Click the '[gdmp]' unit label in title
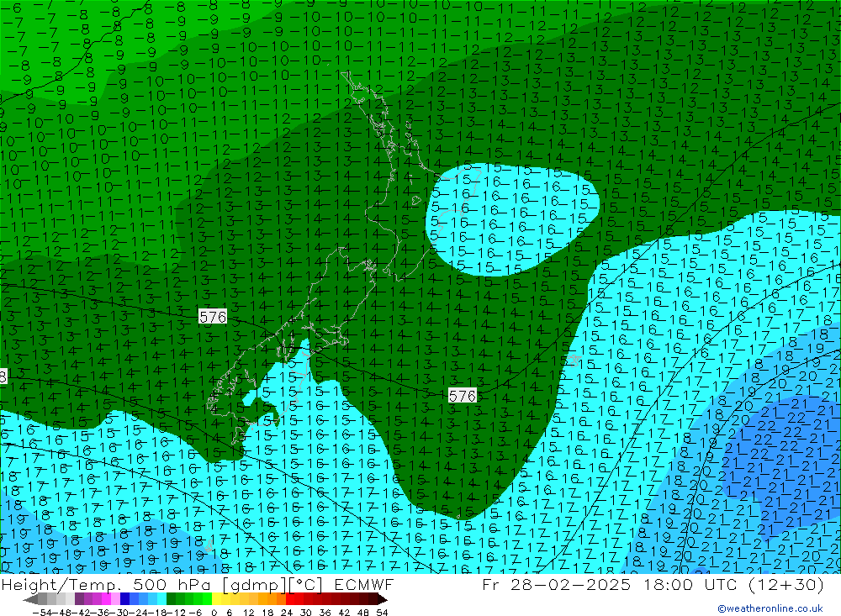Image resolution: width=841 pixels, height=616 pixels. (254, 584)
